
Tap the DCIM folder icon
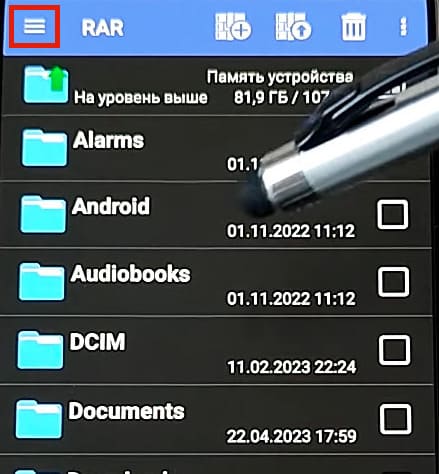coord(40,350)
